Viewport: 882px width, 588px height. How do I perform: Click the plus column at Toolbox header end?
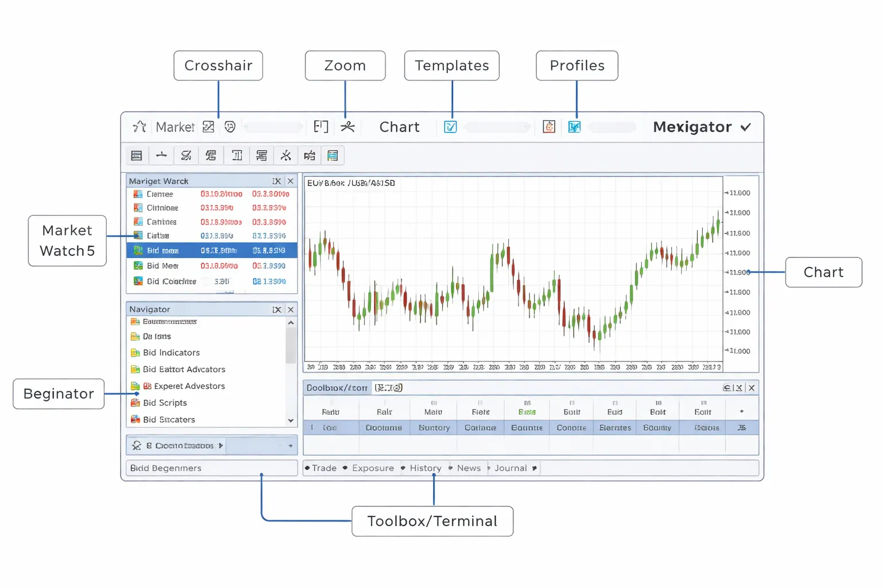742,411
